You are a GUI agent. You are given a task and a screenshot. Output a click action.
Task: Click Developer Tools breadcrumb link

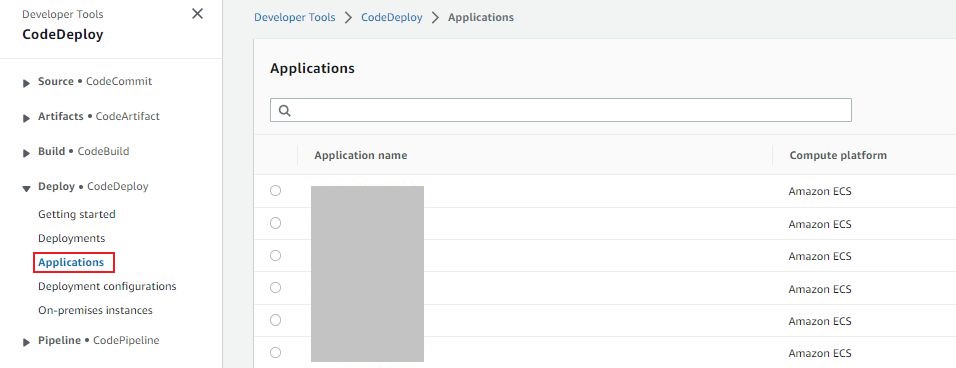[x=294, y=18]
